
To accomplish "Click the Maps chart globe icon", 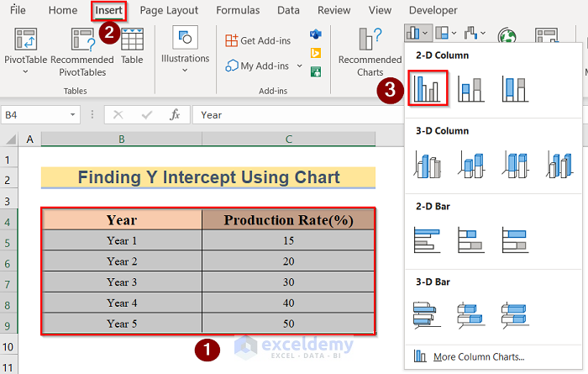I will pyautogui.click(x=507, y=36).
